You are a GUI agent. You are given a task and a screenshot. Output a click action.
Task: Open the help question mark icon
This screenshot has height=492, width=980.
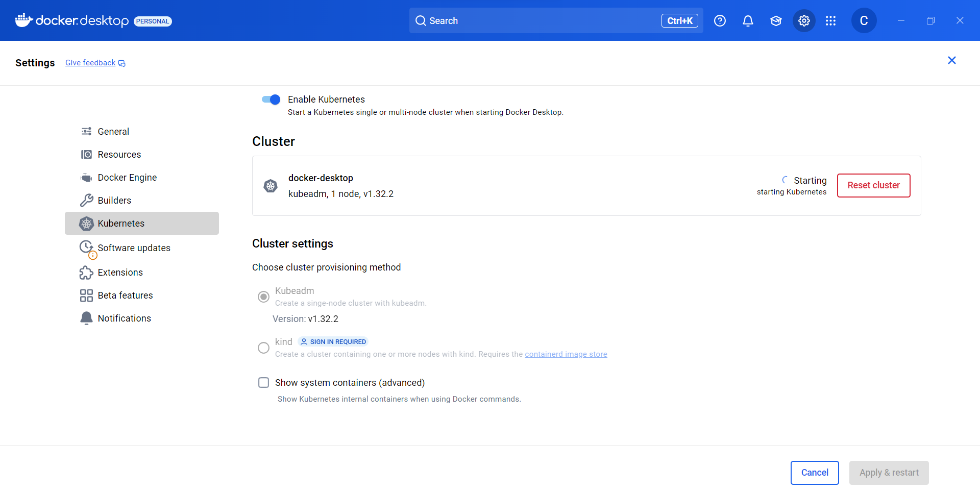720,20
